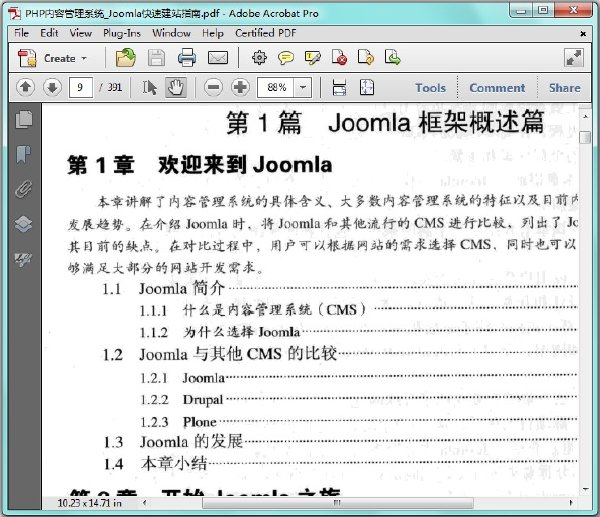Open the Page Thumbnails panel

(x=24, y=119)
